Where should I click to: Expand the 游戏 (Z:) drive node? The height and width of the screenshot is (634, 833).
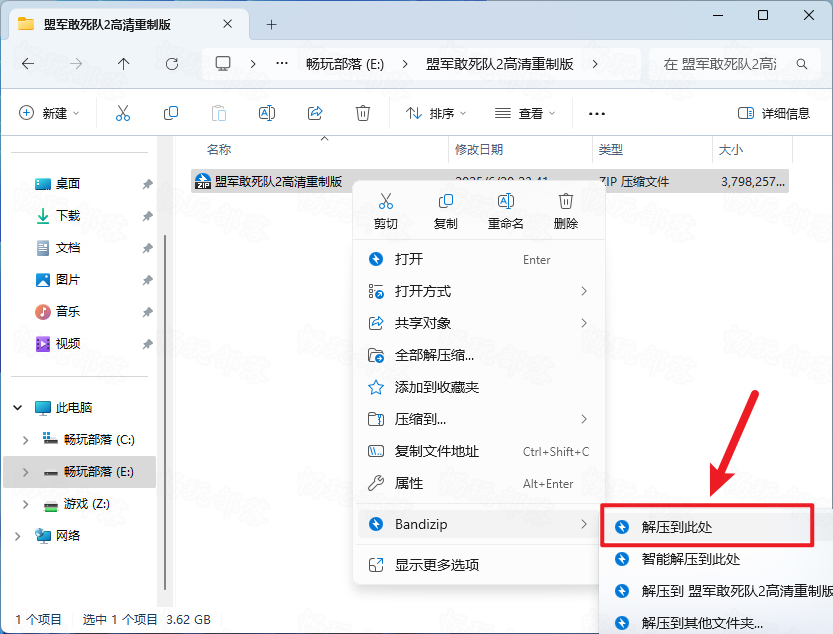(x=25, y=504)
